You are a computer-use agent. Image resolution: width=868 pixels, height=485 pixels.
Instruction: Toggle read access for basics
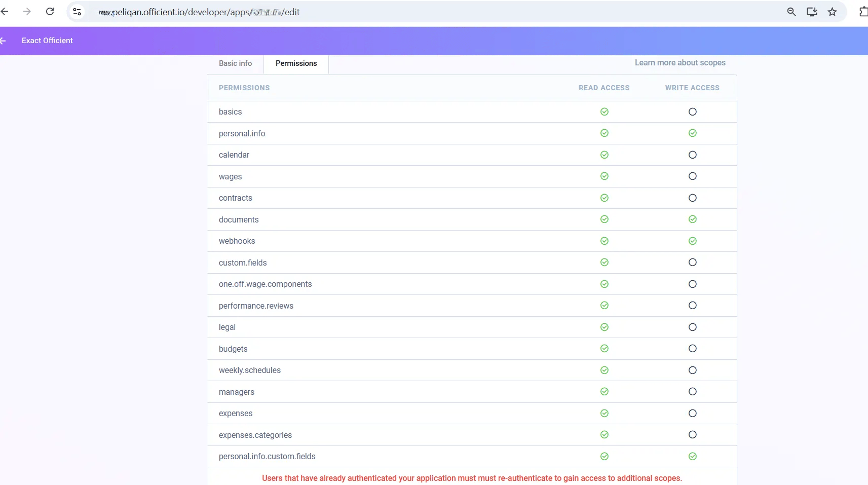click(604, 111)
